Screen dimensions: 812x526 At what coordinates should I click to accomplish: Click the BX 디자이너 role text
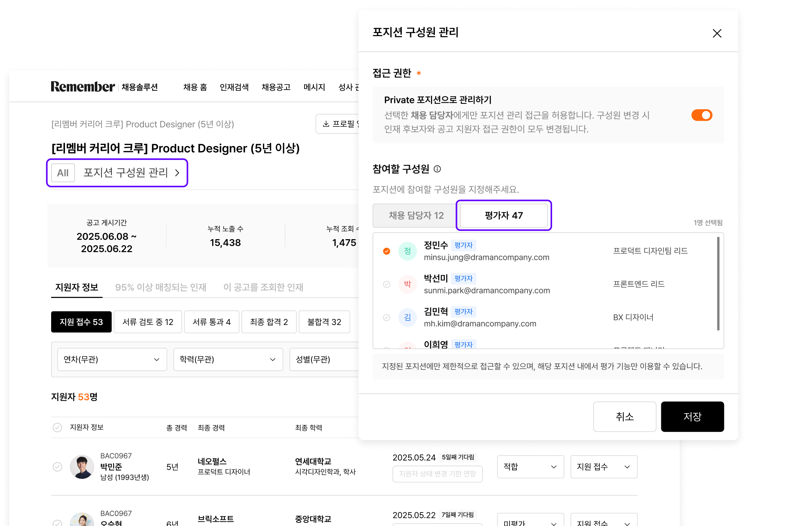pos(633,317)
